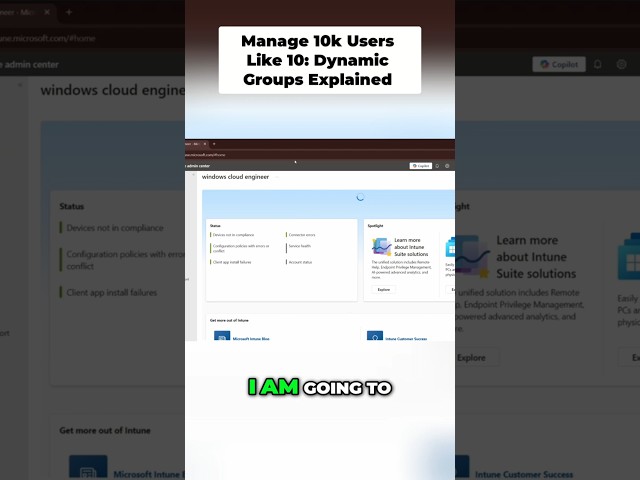The image size is (640, 480).
Task: Click Copilot button in center video inset
Action: 420,166
